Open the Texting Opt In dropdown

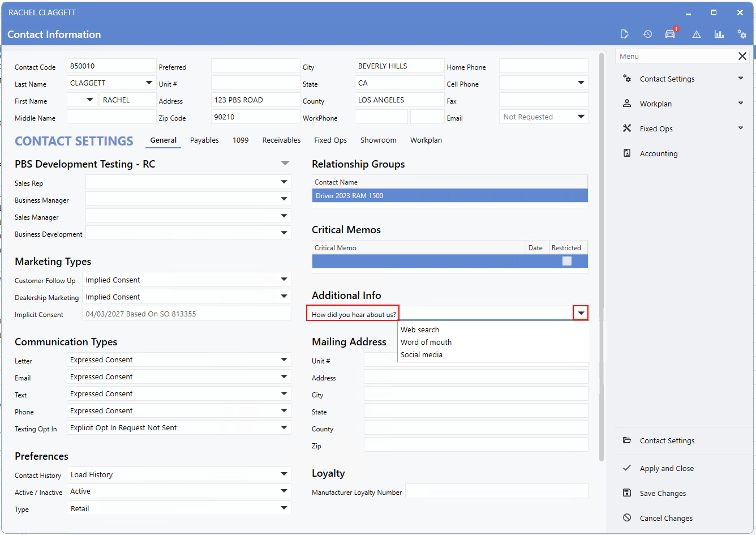(x=284, y=427)
